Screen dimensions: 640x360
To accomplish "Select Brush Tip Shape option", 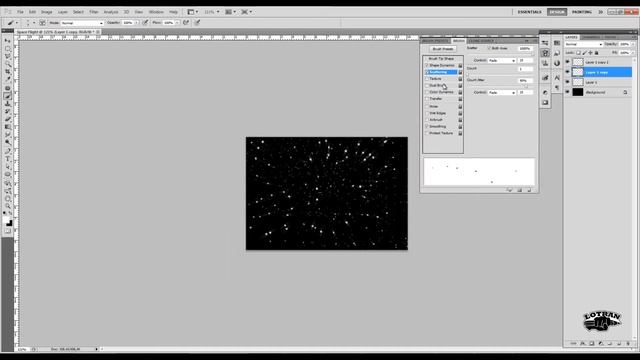I will [441, 59].
